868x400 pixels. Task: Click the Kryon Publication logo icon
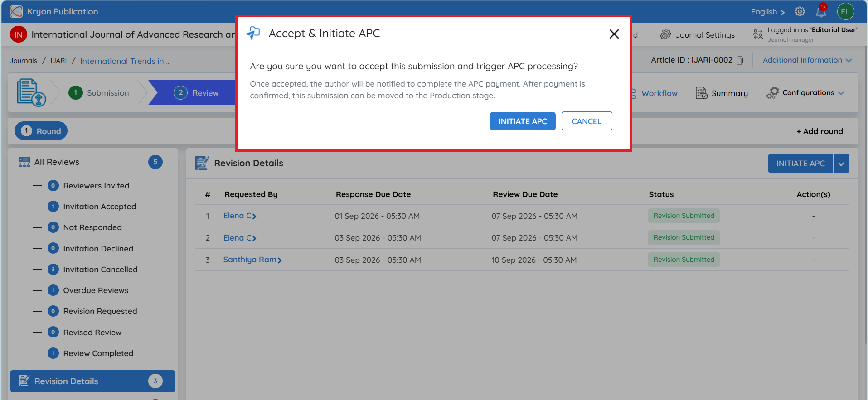[16, 11]
